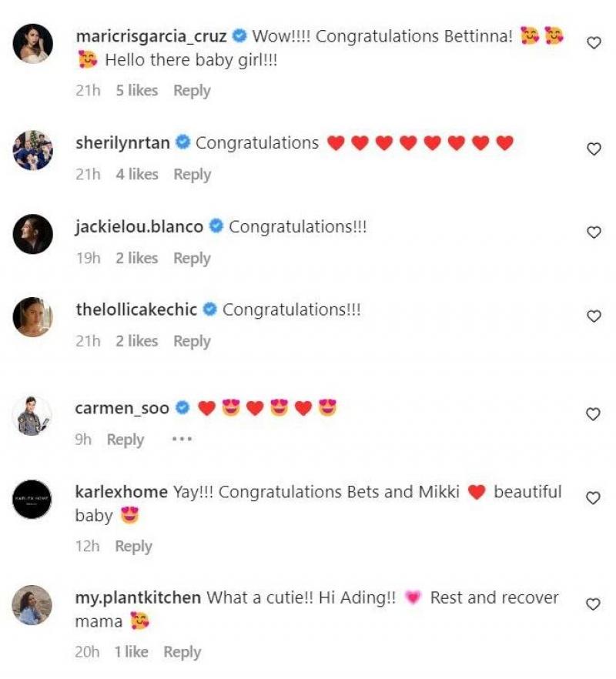Click sherilynrtan's profile photo

pyautogui.click(x=32, y=150)
